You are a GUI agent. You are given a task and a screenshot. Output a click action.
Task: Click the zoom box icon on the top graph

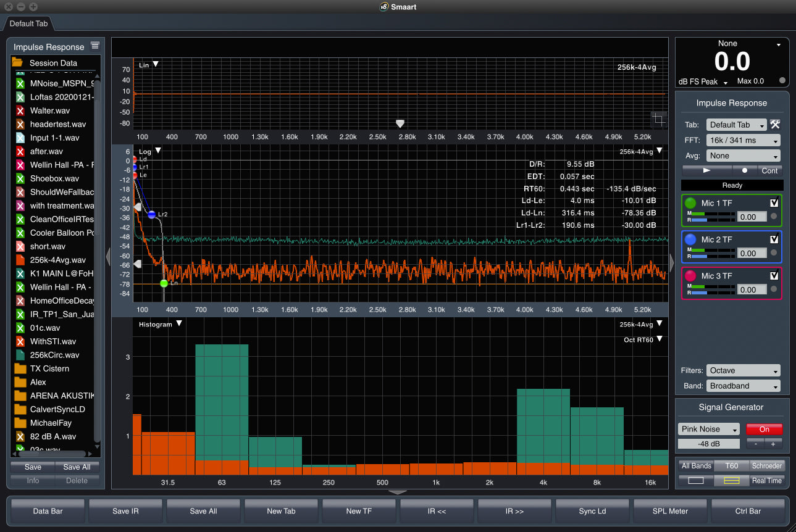coord(659,118)
